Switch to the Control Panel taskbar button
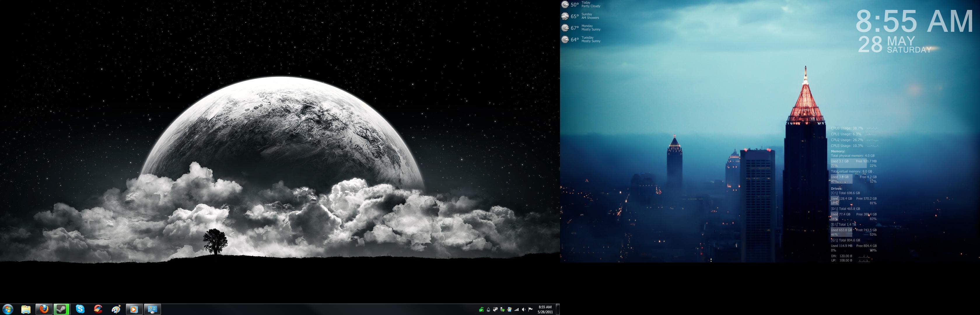The width and height of the screenshot is (980, 315). (x=152, y=309)
